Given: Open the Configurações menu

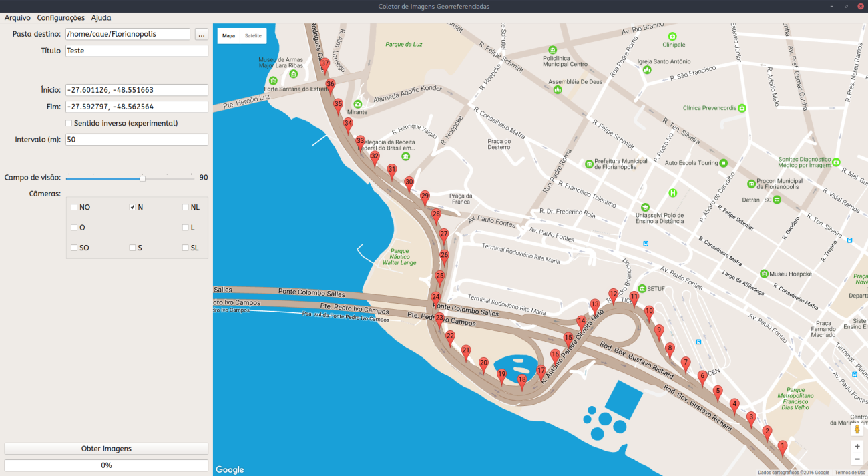Looking at the screenshot, I should 61,18.
